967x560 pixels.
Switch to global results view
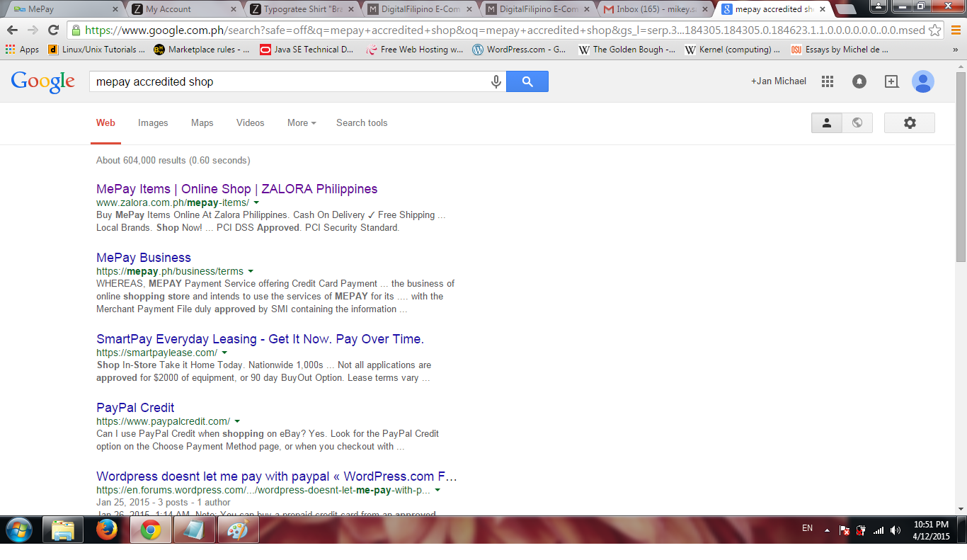coord(857,122)
